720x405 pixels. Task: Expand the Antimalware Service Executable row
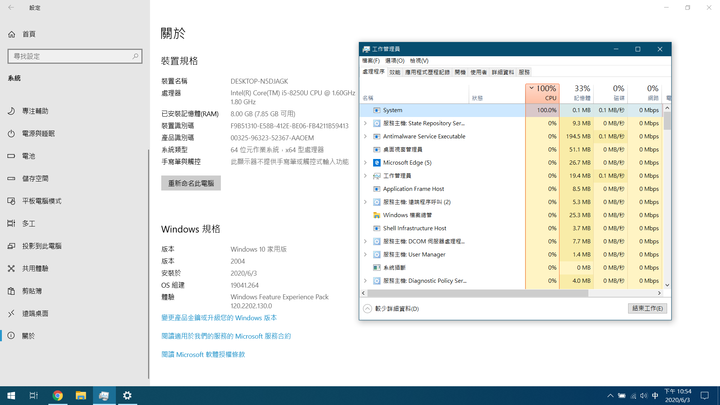tap(366, 136)
